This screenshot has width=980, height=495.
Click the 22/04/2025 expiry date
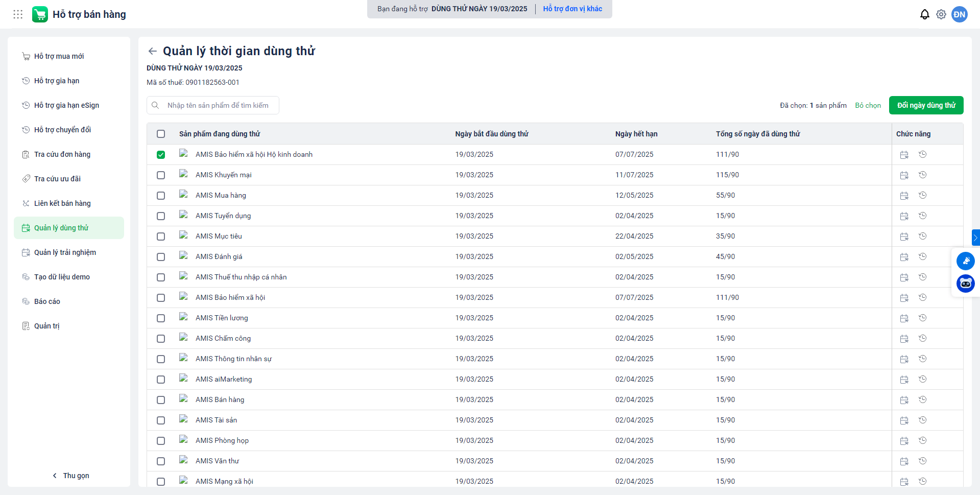click(634, 236)
